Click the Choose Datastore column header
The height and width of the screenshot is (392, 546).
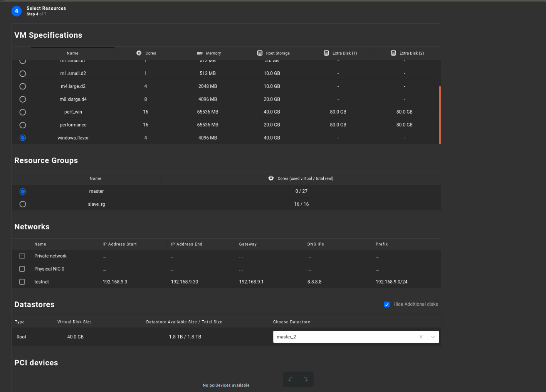(292, 322)
